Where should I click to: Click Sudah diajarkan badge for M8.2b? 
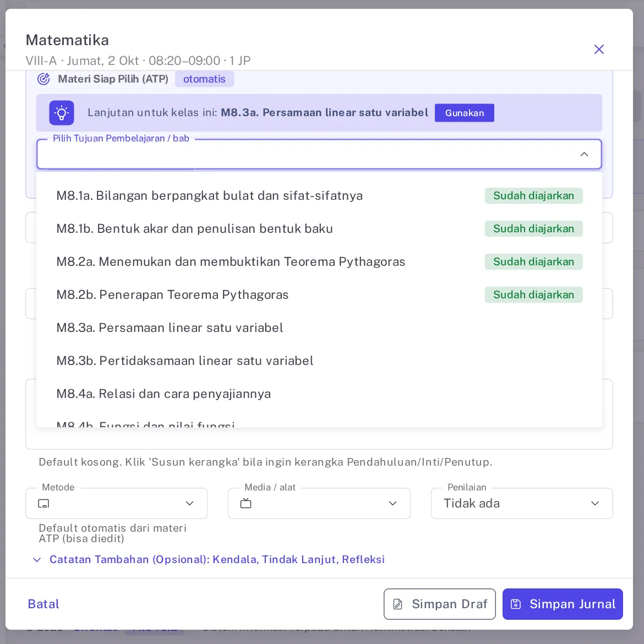(533, 294)
